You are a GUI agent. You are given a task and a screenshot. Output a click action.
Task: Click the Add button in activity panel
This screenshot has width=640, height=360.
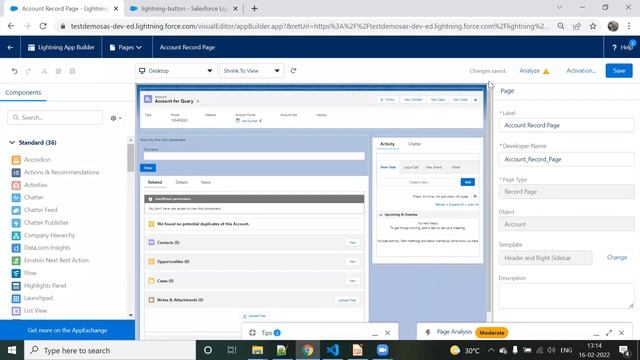point(467,182)
